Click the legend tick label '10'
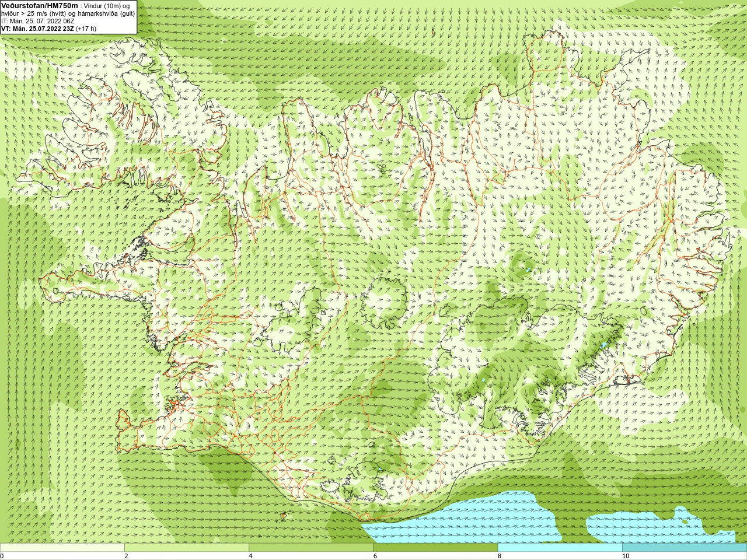This screenshot has width=747, height=560. (625, 556)
